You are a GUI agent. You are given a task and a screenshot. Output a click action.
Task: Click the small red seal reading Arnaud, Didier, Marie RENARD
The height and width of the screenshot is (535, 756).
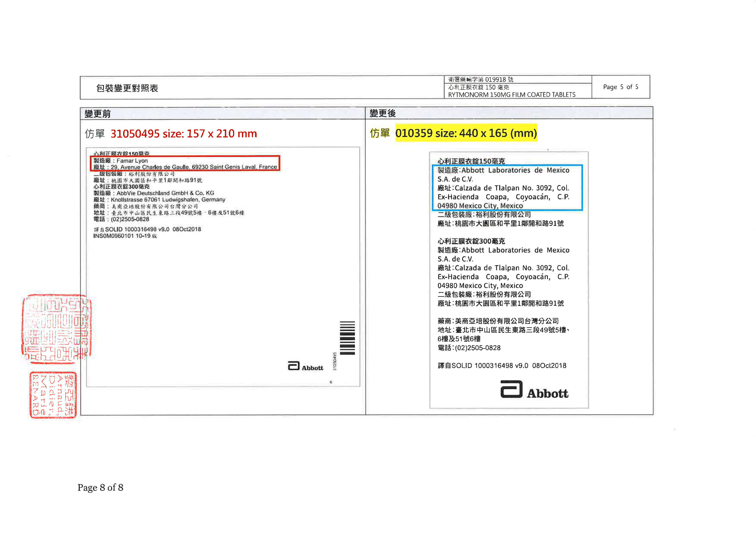tap(53, 395)
